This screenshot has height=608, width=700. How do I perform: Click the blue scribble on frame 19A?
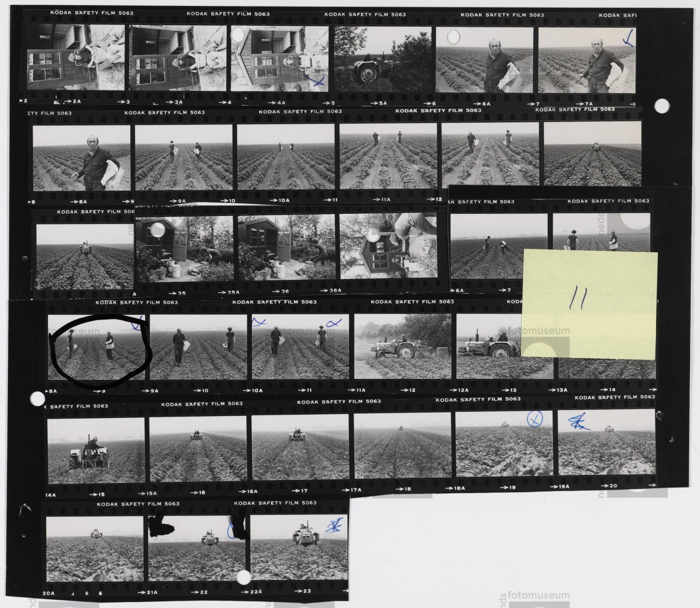(x=577, y=422)
